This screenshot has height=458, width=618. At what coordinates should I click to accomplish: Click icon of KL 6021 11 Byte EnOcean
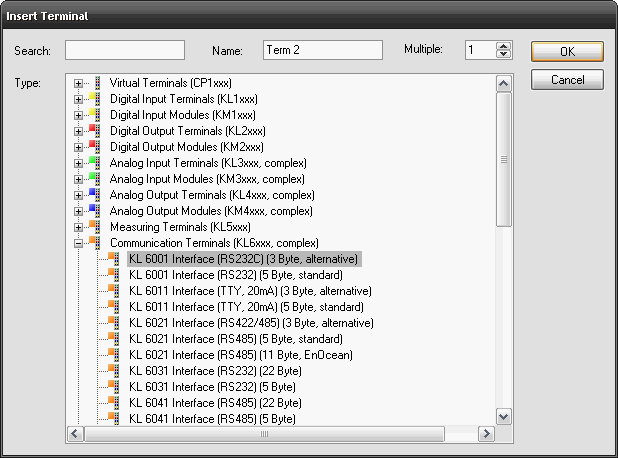[114, 355]
